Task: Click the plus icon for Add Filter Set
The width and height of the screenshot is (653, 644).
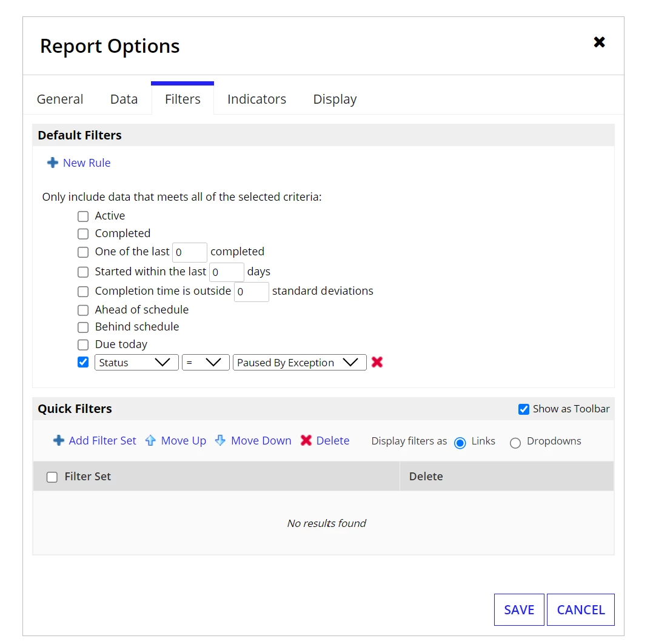Action: coord(59,440)
